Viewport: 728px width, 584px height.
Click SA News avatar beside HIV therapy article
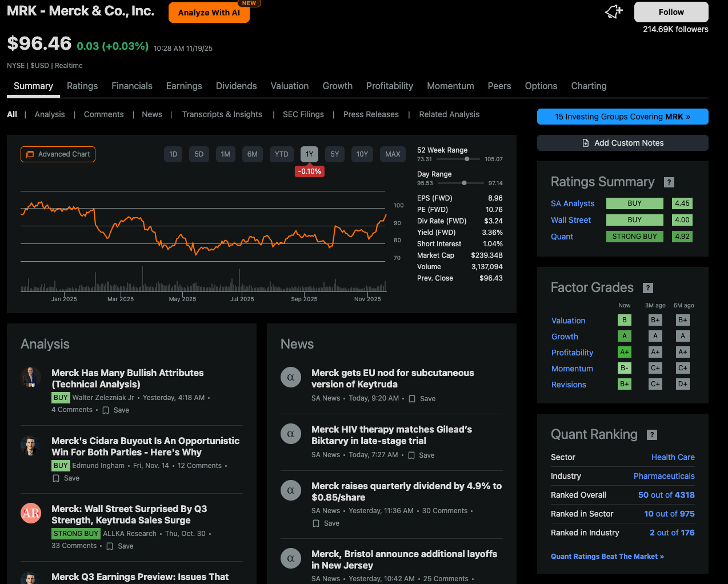coord(291,434)
